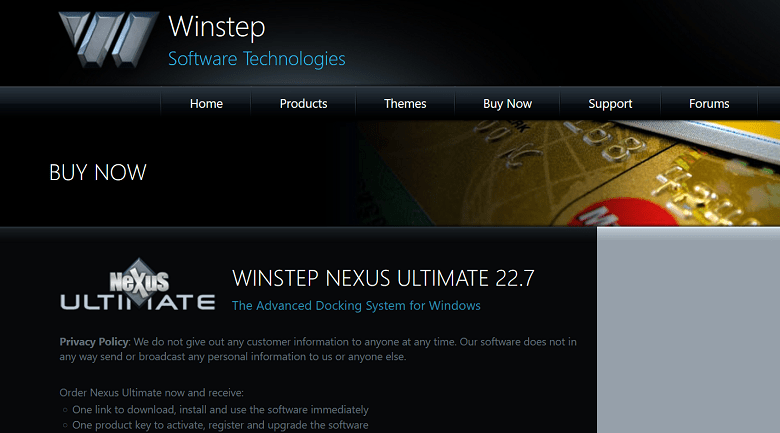Open the Support menu item
The width and height of the screenshot is (780, 433).
coord(610,104)
